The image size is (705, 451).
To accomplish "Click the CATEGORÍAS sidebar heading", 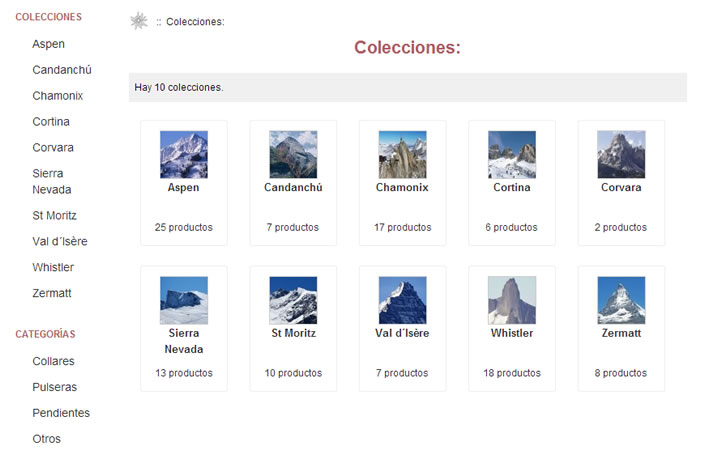I will pos(45,334).
